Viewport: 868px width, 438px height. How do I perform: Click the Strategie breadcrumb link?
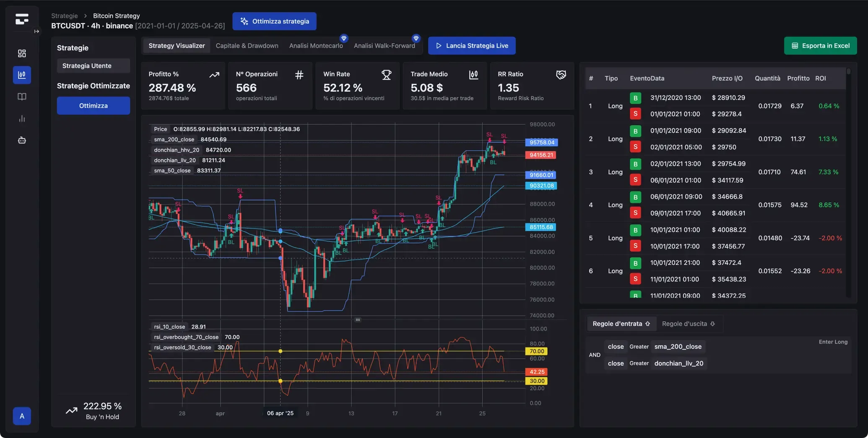pyautogui.click(x=65, y=16)
